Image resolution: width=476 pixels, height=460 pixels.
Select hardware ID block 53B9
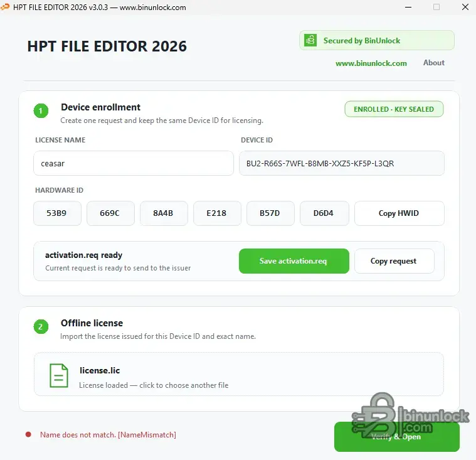coord(57,213)
